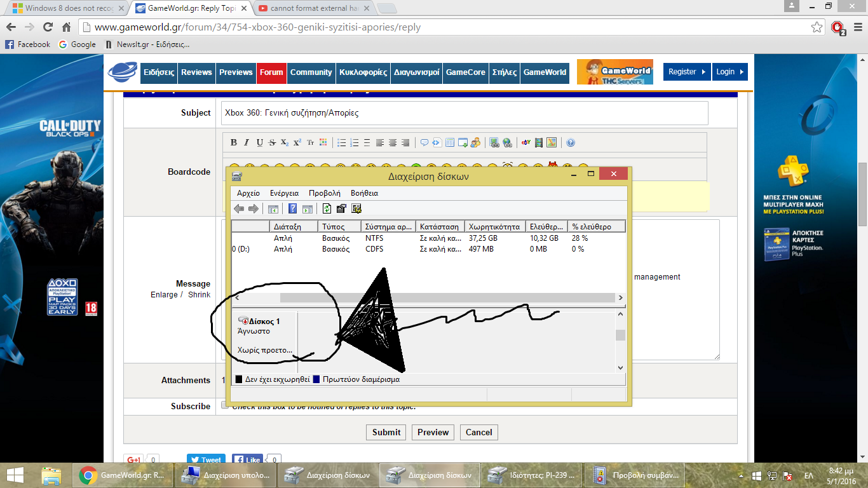Toggle italic formatting in Boardcode toolbar
868x488 pixels.
[247, 143]
